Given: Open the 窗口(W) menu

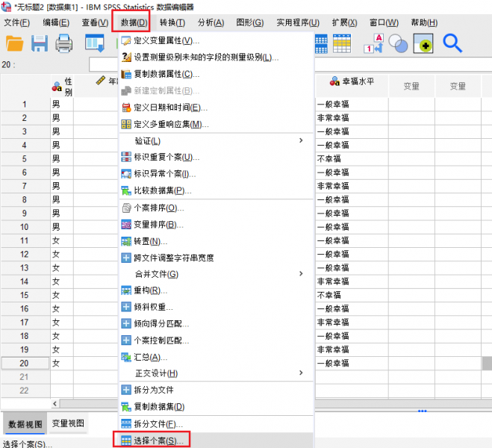Looking at the screenshot, I should point(384,22).
